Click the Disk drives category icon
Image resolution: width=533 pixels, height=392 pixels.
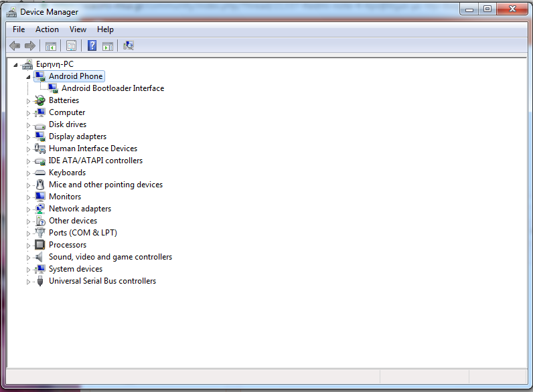40,126
